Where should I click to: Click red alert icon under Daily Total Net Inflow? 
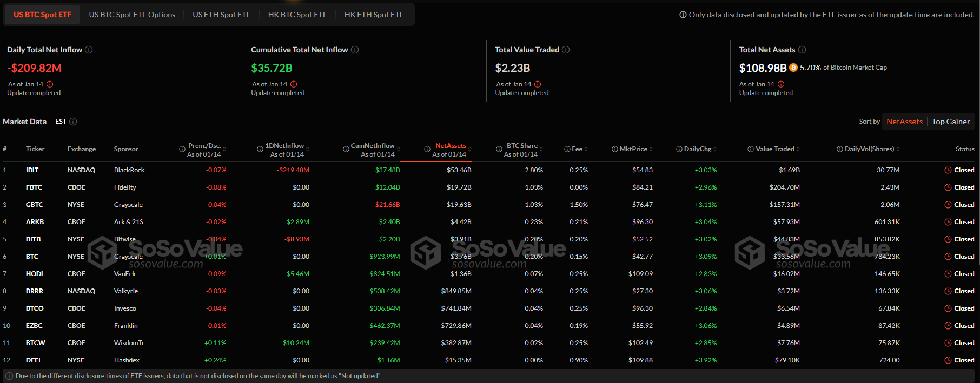(50, 84)
